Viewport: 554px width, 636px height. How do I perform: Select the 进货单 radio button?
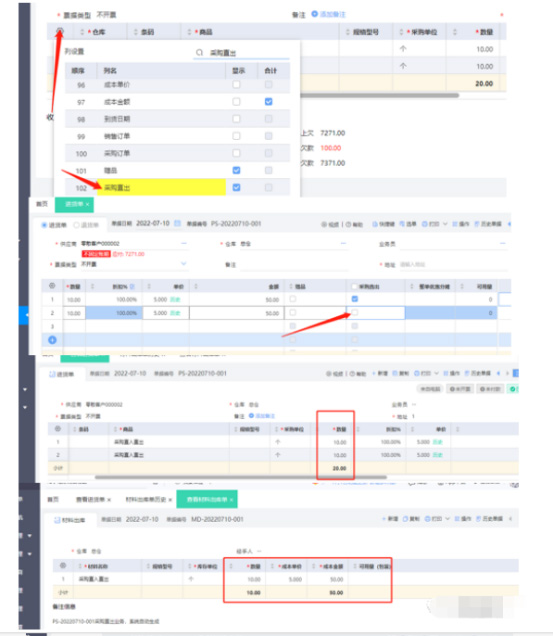coord(44,225)
